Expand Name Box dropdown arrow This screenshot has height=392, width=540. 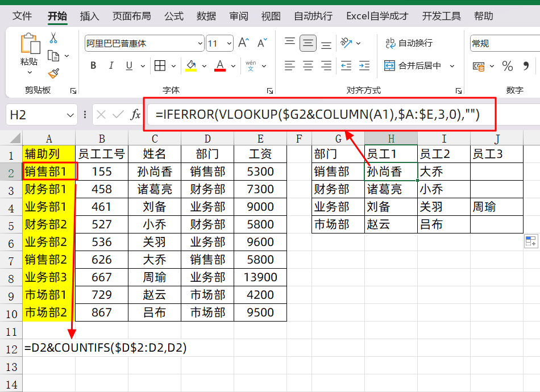(x=70, y=115)
